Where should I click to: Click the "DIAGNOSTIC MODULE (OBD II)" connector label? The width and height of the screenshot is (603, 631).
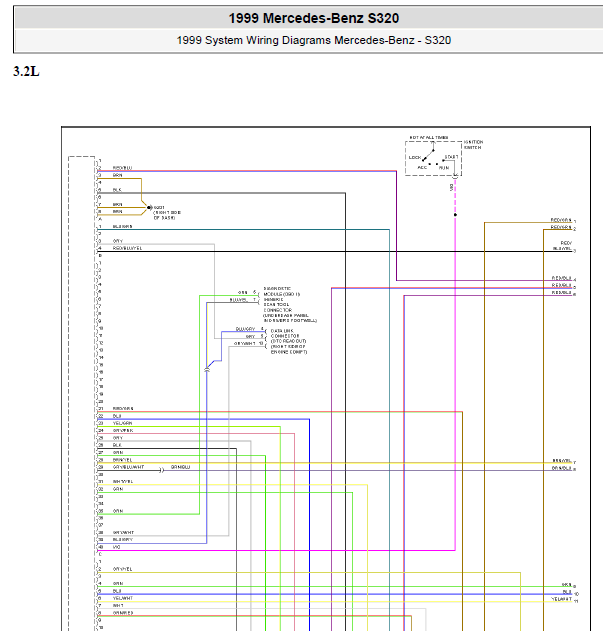281,291
